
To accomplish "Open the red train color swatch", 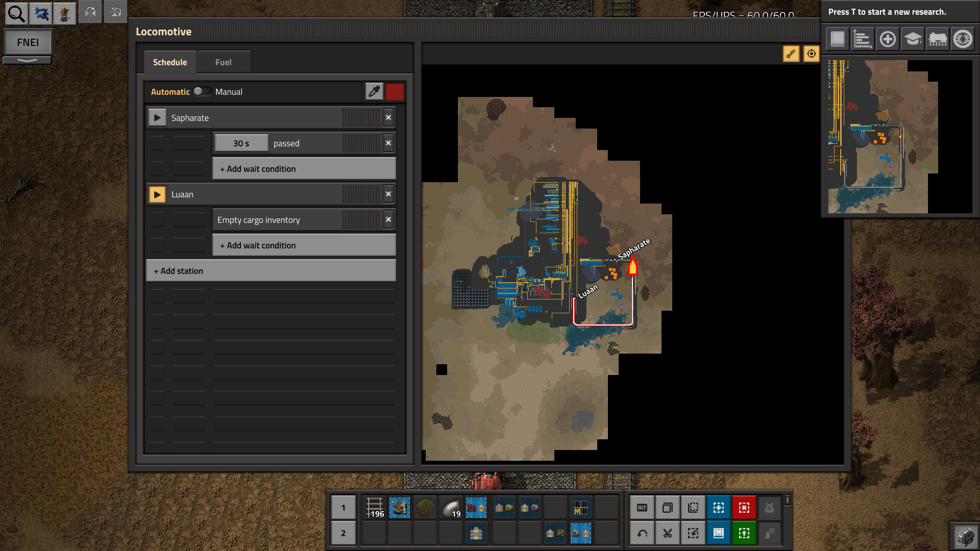I will click(x=395, y=92).
